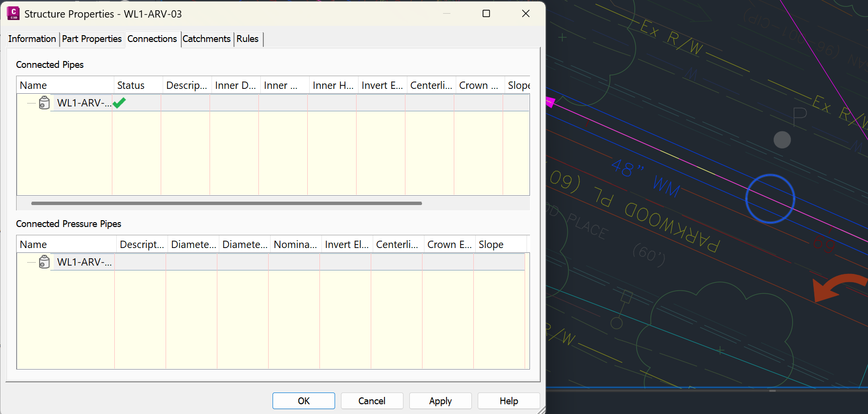Maximize the Structure Properties window

click(x=486, y=13)
